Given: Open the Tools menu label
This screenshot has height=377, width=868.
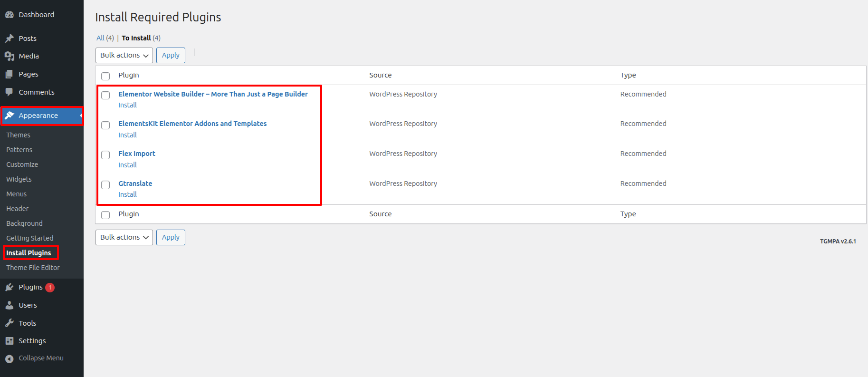Looking at the screenshot, I should pos(28,323).
